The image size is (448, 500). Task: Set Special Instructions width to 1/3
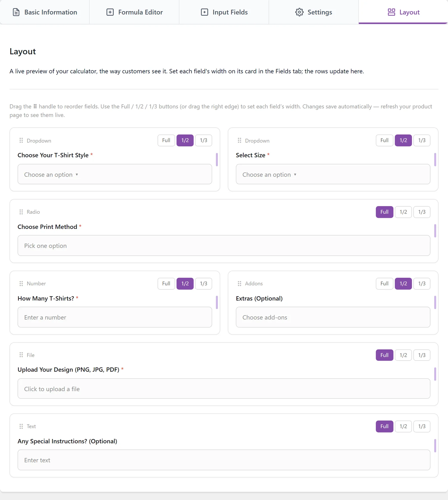point(422,426)
